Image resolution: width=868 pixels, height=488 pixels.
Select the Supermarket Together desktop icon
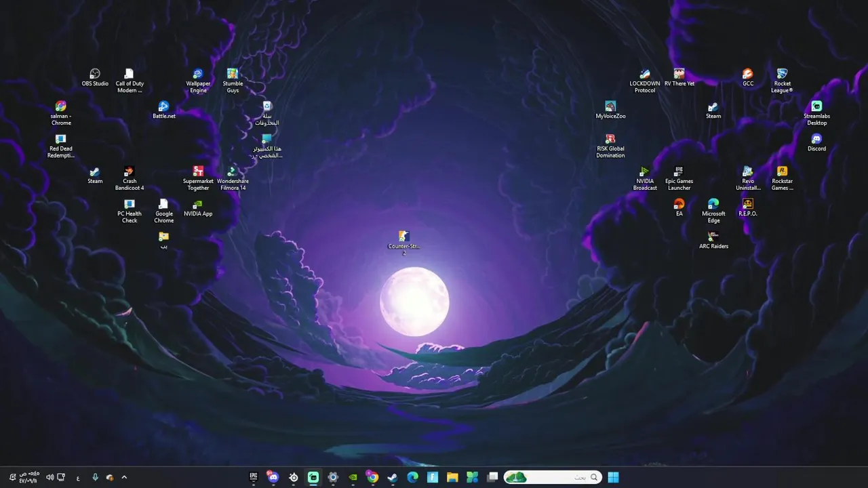(198, 178)
